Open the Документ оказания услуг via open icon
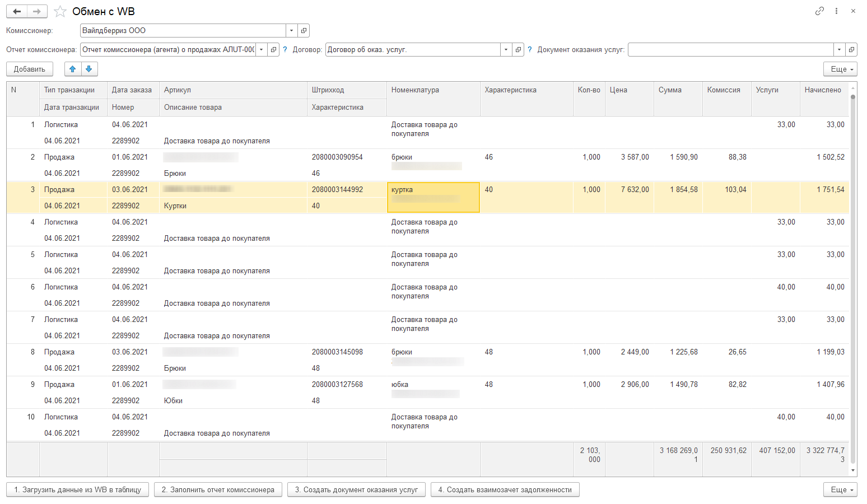Image resolution: width=867 pixels, height=504 pixels. coord(851,49)
